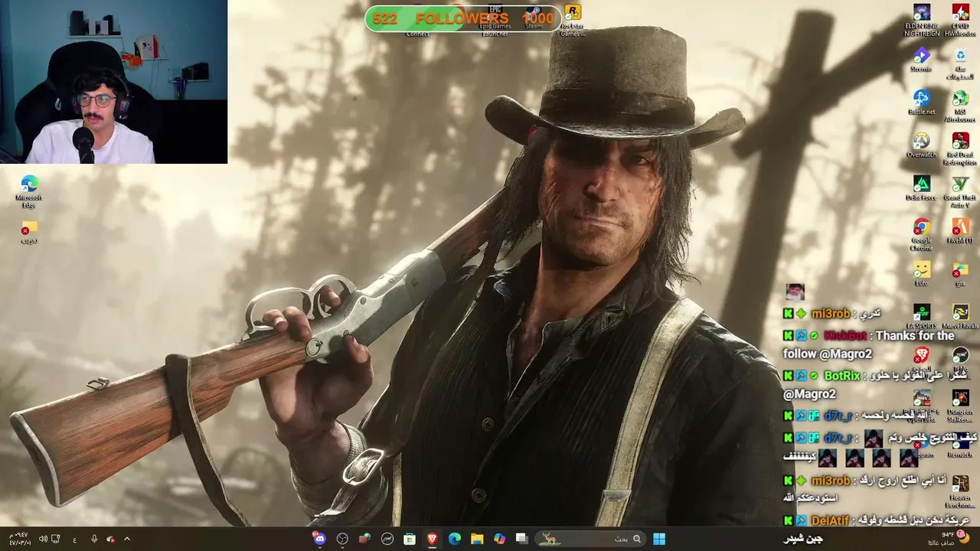Image resolution: width=980 pixels, height=551 pixels.
Task: Click the KickBot username in chat overlay
Action: coord(846,336)
